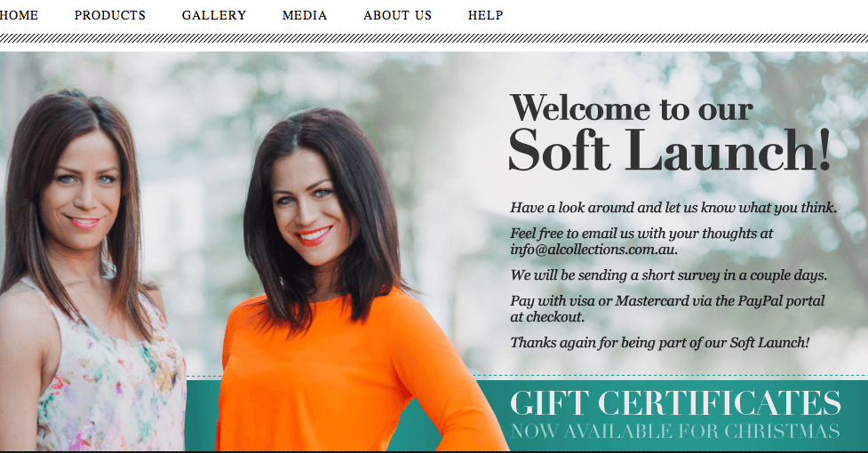Select the MEDIA menu item
This screenshot has height=453, width=868.
pos(305,15)
